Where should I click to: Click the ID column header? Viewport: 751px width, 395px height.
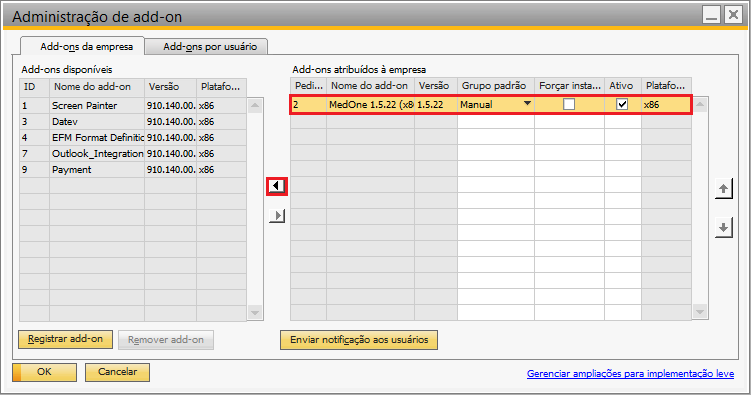pos(34,87)
